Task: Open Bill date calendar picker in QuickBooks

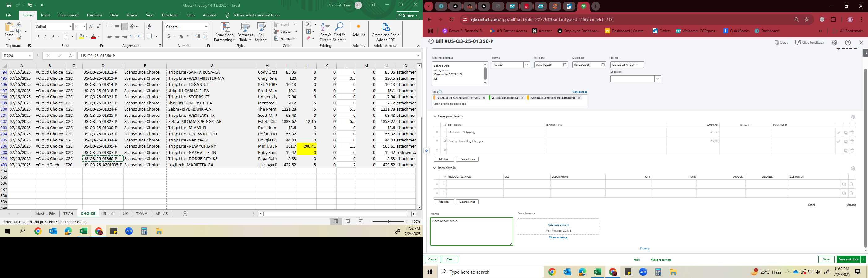Action: 565,65
